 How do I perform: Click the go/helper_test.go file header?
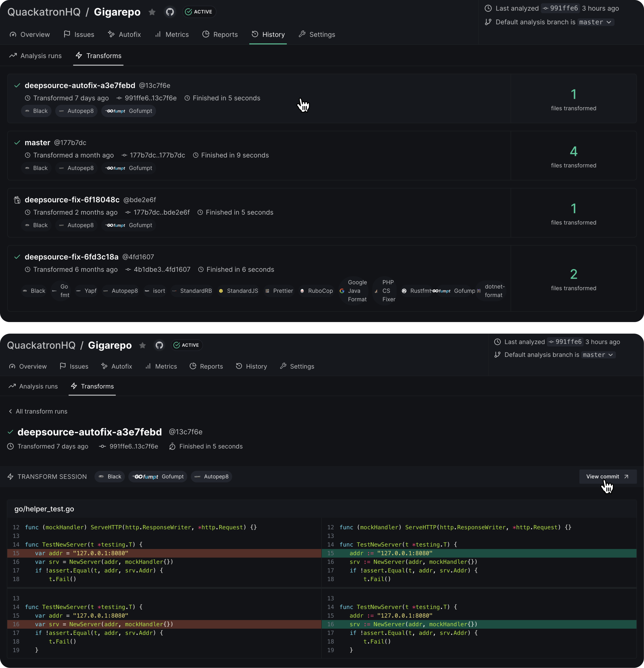(44, 509)
